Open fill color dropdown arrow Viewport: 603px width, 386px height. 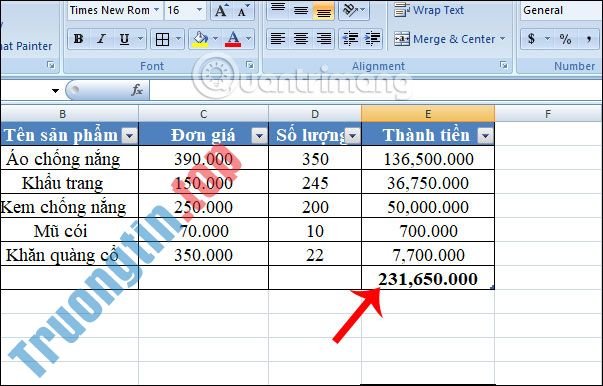215,39
